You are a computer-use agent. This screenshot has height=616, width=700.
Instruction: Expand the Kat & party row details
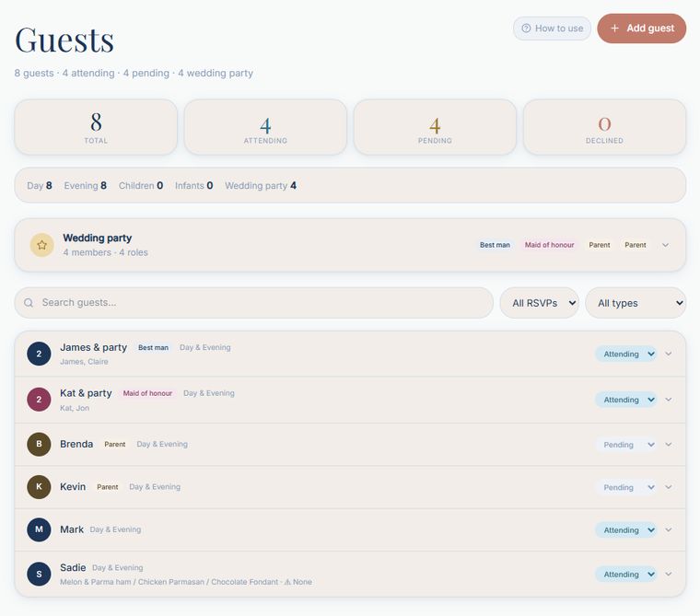(669, 399)
